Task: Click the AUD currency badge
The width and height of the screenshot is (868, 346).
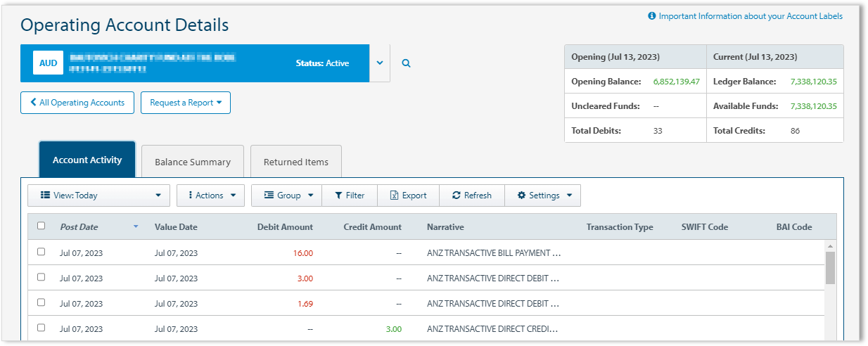Action: (x=48, y=63)
